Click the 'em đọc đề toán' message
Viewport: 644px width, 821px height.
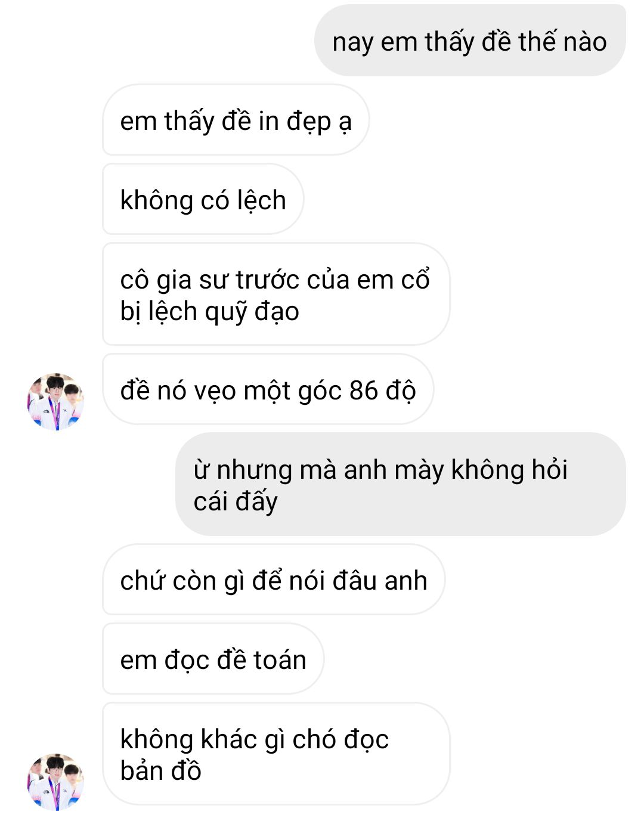[213, 659]
